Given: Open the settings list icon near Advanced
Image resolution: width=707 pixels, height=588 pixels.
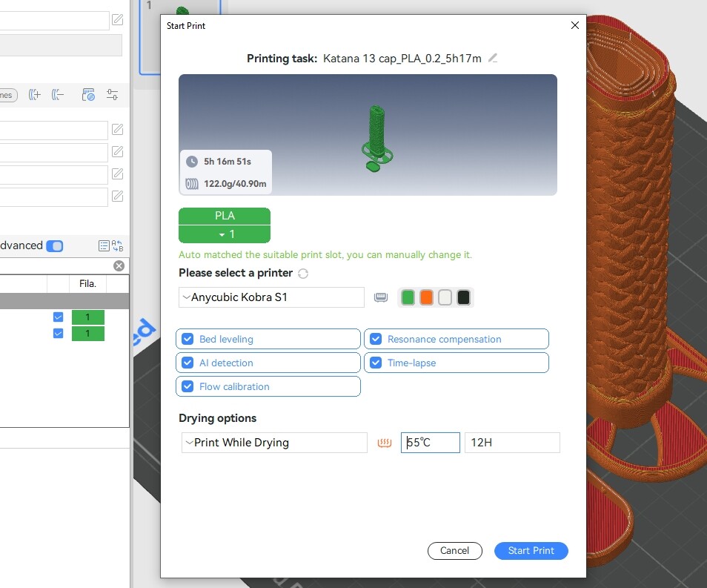Looking at the screenshot, I should click(104, 245).
